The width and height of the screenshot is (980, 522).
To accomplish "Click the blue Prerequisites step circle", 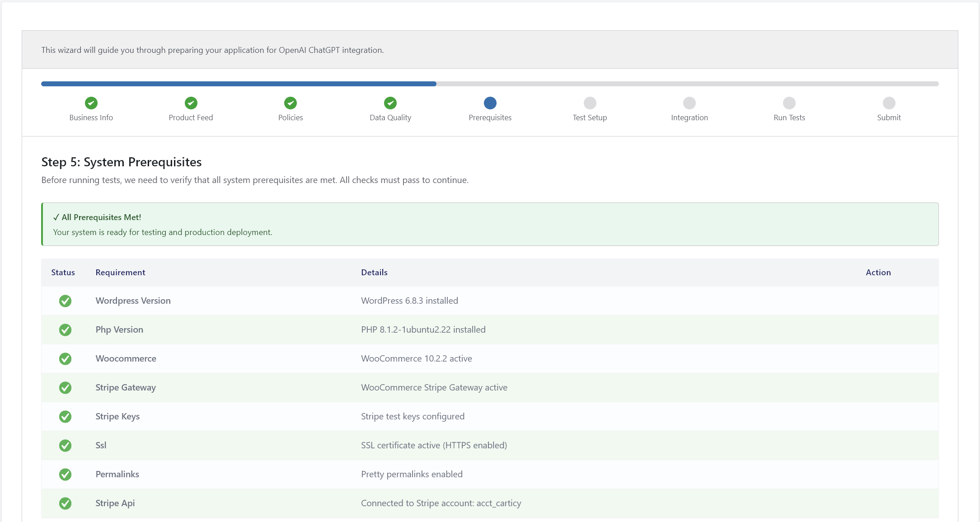I will point(490,103).
